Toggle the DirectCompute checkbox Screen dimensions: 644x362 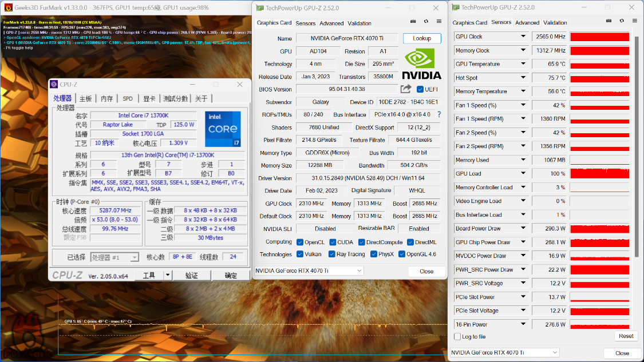(x=361, y=242)
